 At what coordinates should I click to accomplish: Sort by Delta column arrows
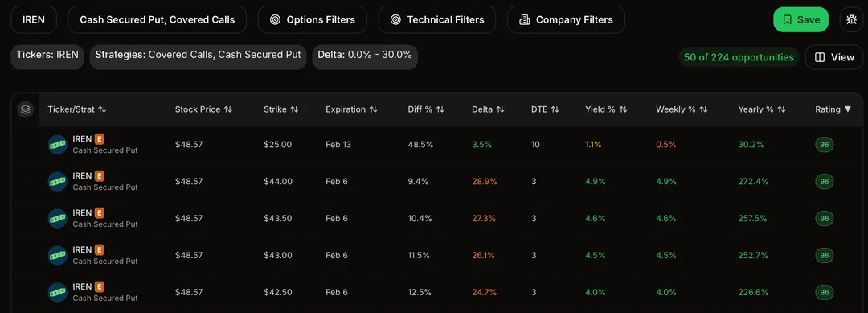click(501, 109)
